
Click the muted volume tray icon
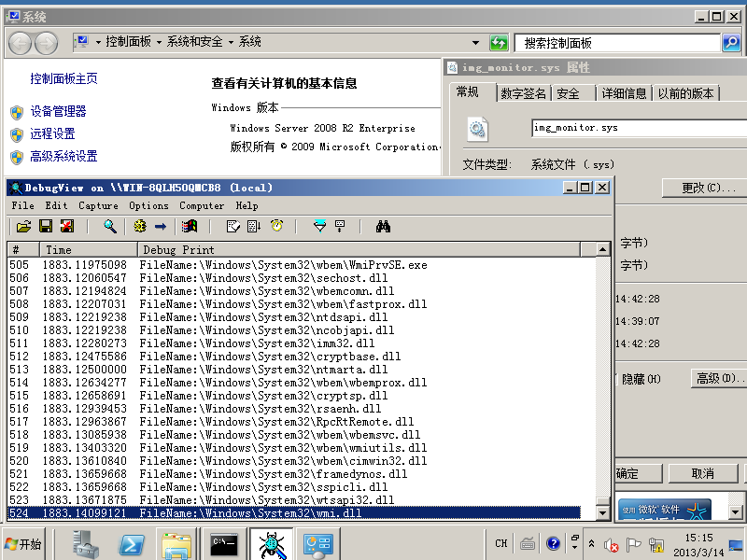[611, 544]
